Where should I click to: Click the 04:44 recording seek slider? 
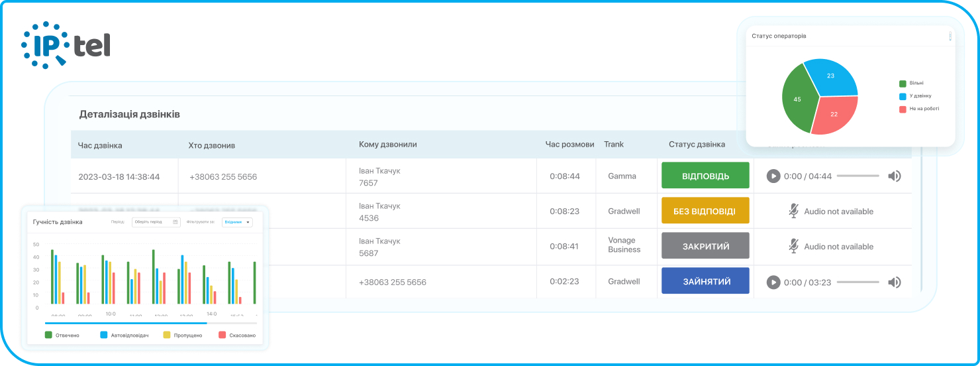tap(857, 176)
